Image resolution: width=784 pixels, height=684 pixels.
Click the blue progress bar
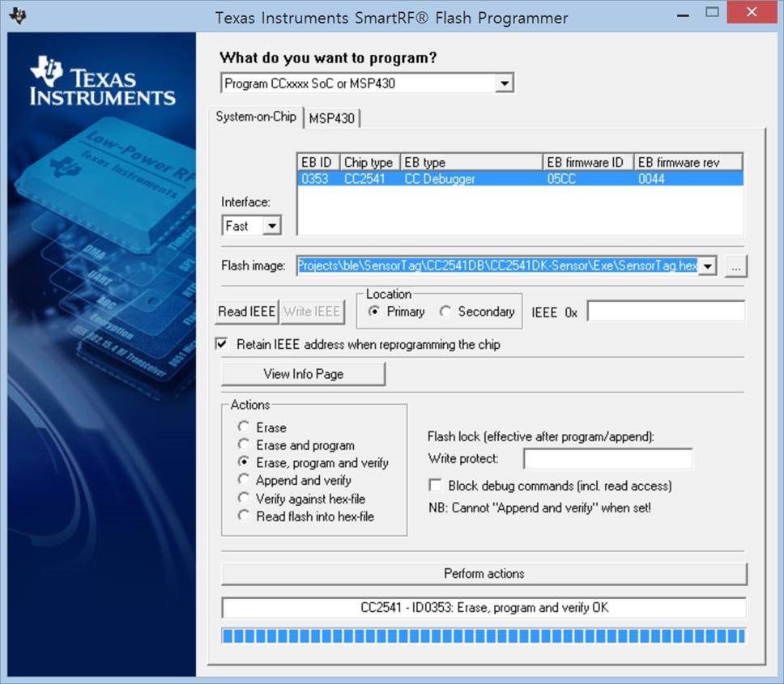[484, 635]
